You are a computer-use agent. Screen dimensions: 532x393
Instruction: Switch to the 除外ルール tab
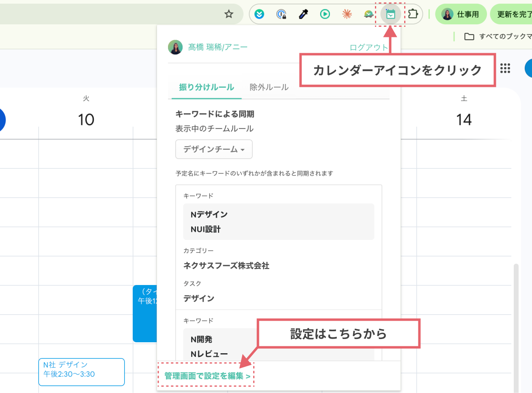pos(269,86)
